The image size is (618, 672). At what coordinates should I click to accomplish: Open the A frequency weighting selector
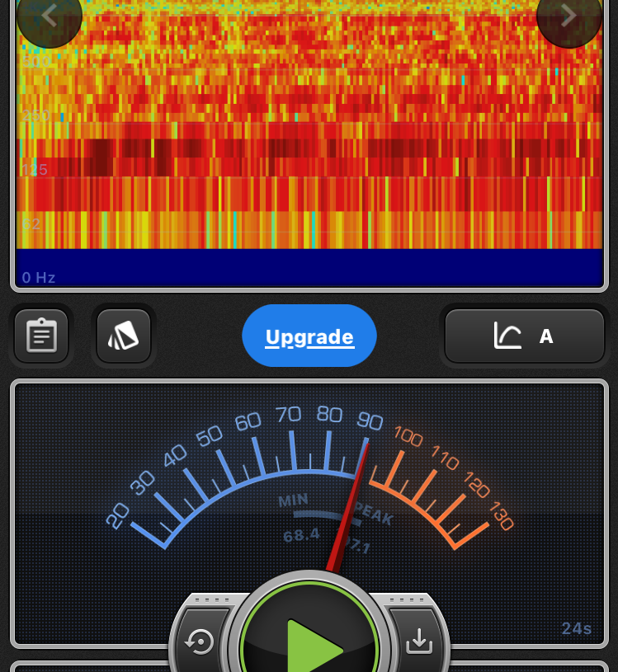click(524, 336)
